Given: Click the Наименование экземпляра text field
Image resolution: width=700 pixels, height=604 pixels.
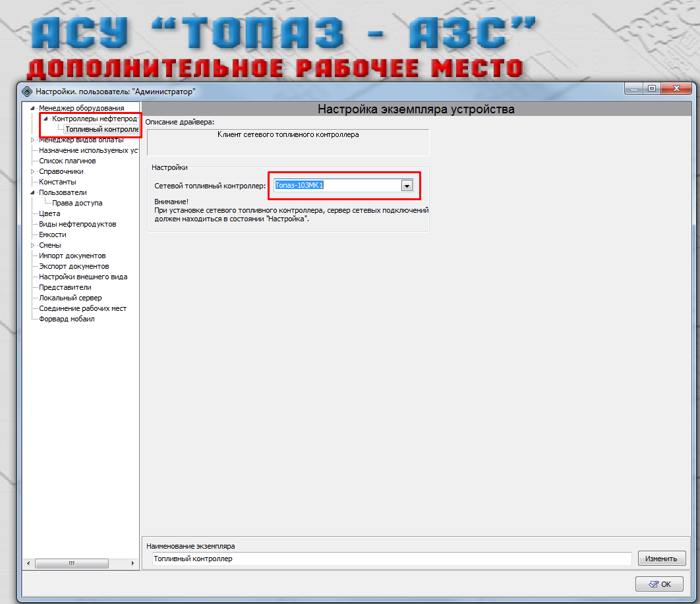Looking at the screenshot, I should (392, 559).
